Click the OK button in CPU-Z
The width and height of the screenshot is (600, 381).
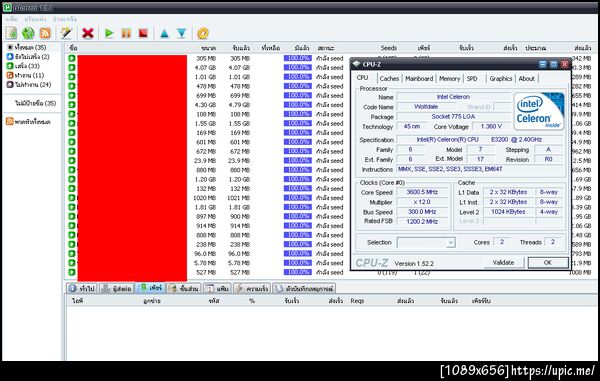coord(548,262)
